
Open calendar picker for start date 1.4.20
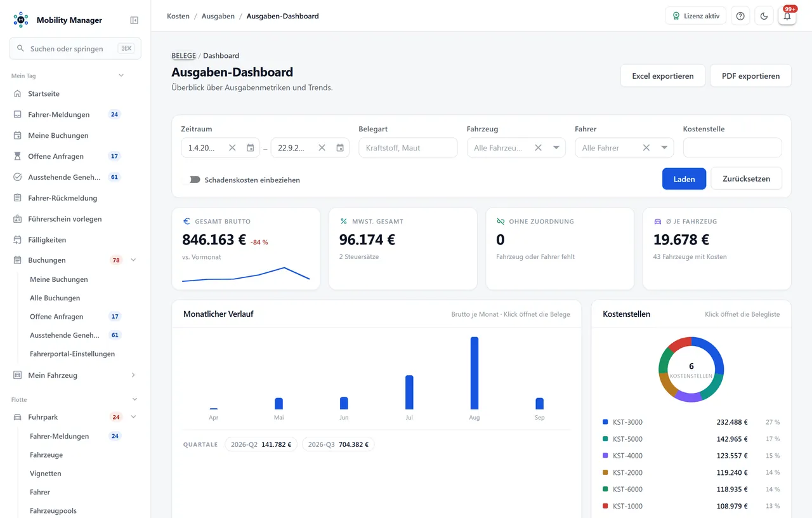[x=251, y=148]
